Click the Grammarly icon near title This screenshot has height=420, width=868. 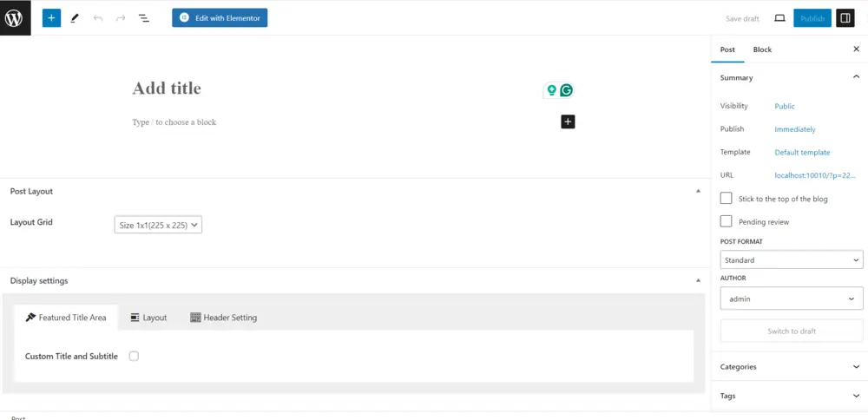click(566, 90)
